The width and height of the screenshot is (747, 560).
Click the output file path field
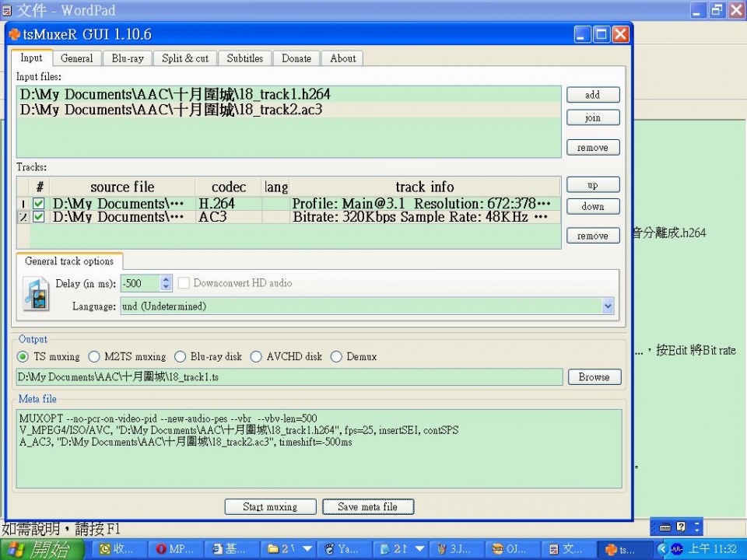289,377
